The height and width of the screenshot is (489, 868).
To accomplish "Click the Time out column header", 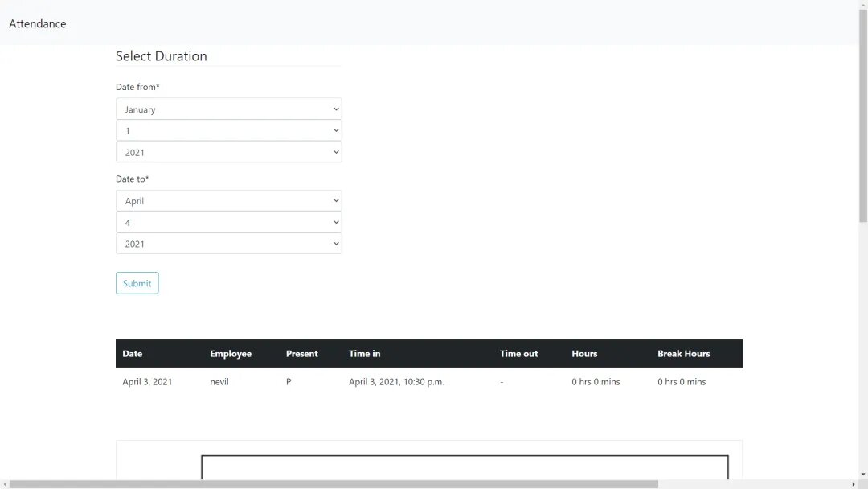I will coord(518,353).
